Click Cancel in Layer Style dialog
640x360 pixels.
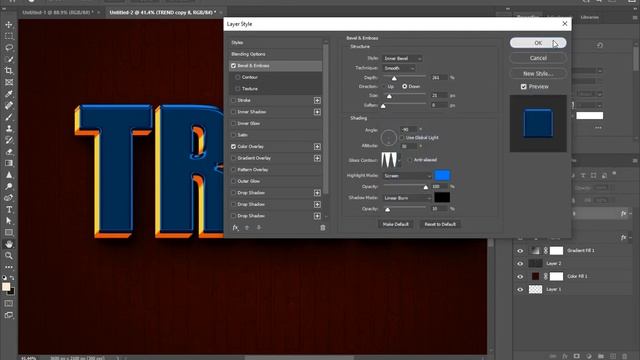538,58
